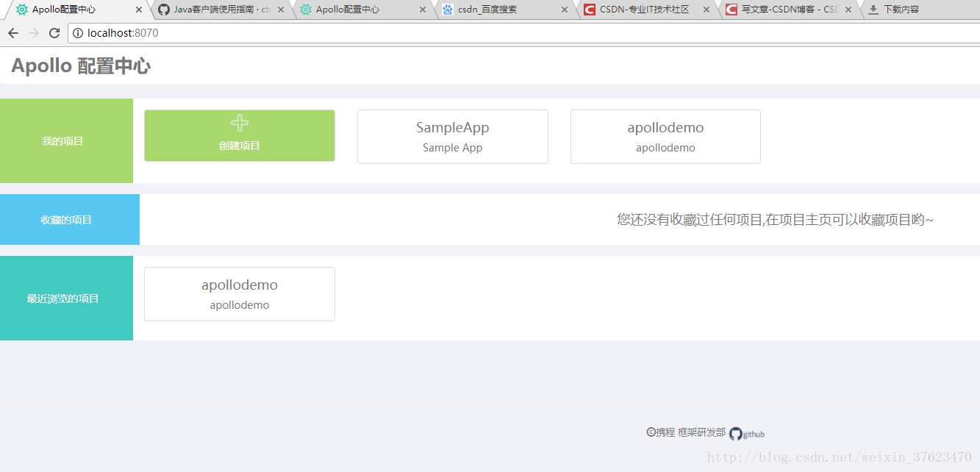Open apollodemo card under 最近浏览的项目
980x472 pixels.
[x=240, y=294]
